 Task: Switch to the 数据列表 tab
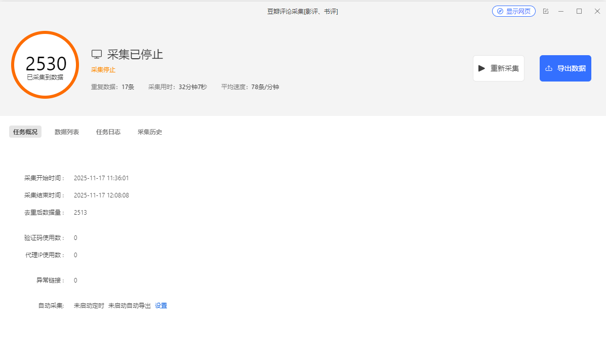pyautogui.click(x=67, y=132)
